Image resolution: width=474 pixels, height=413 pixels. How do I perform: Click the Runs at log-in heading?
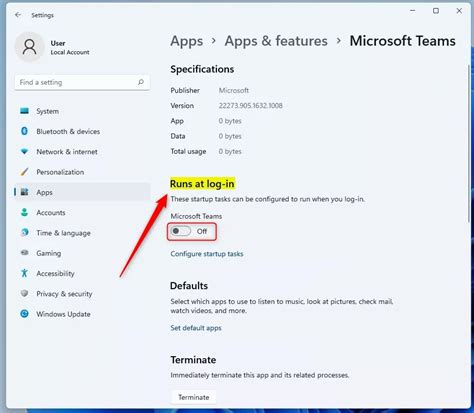(202, 184)
